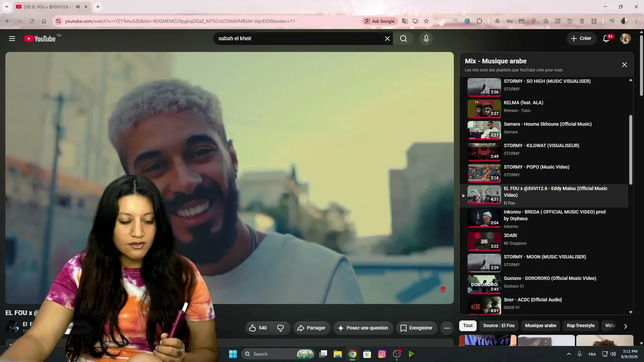The height and width of the screenshot is (362, 644).
Task: Play KELMA (feat. ALA) from playlist
Action: click(547, 108)
